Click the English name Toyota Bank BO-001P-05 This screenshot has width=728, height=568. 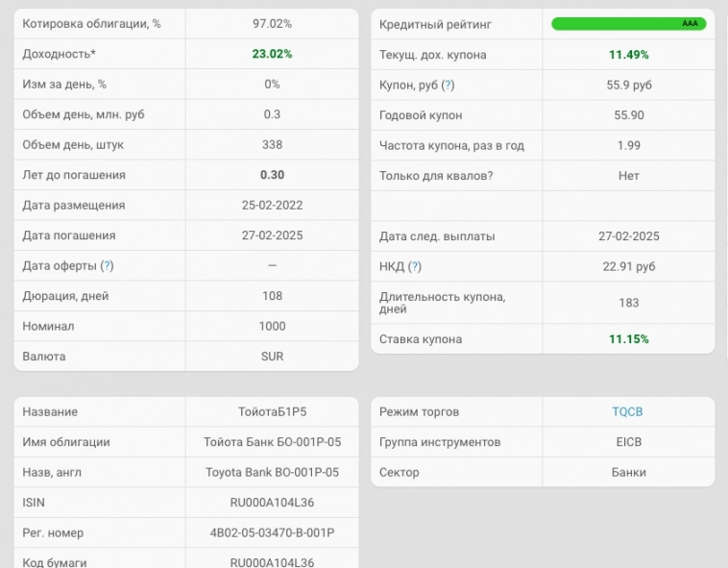272,473
